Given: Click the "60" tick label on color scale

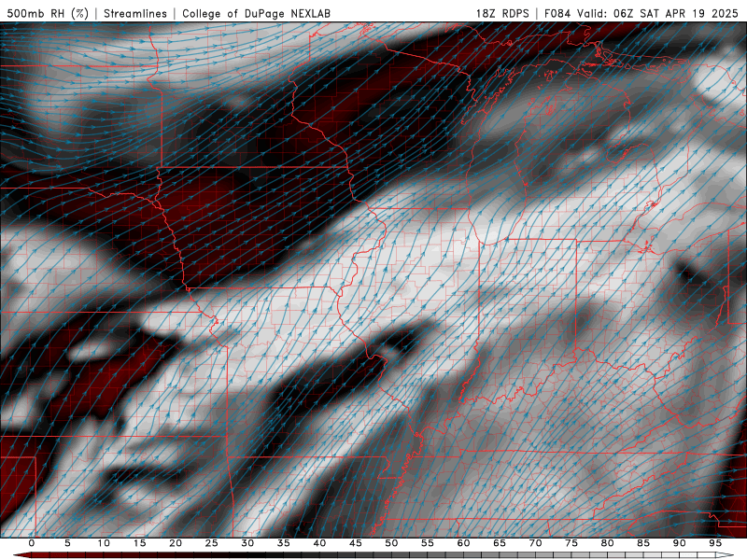Looking at the screenshot, I should (x=463, y=543).
